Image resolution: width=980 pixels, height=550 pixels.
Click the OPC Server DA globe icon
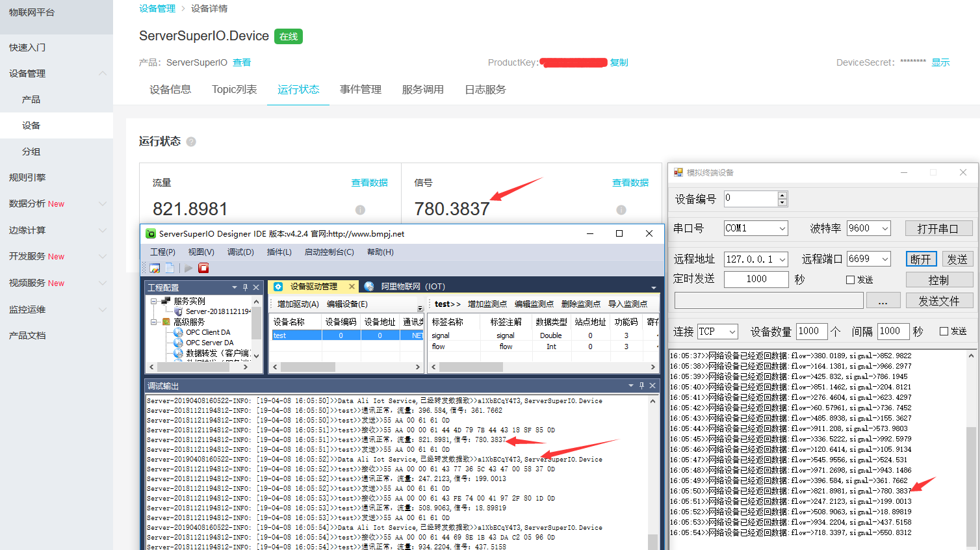[x=178, y=343]
